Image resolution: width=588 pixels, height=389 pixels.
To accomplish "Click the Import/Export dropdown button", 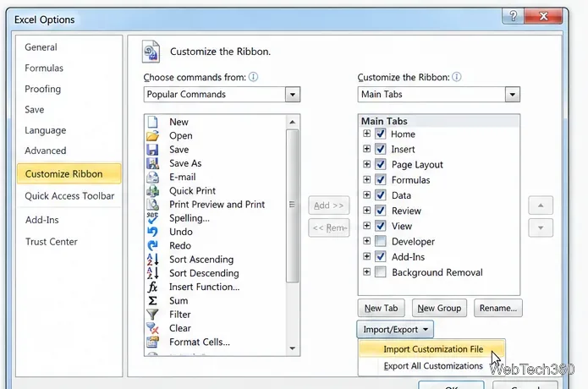I will coord(395,330).
